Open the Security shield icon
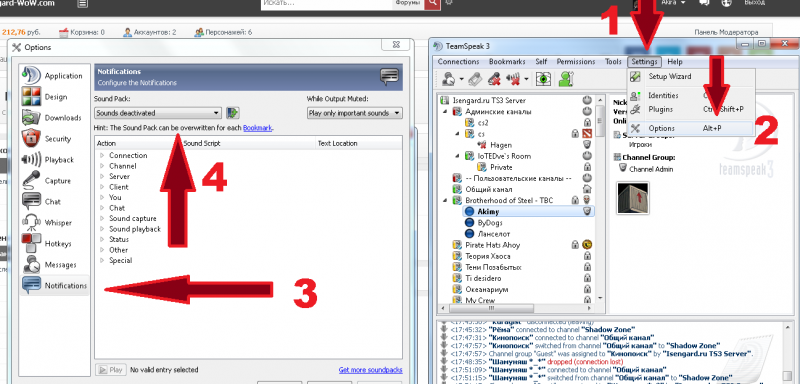 31,138
